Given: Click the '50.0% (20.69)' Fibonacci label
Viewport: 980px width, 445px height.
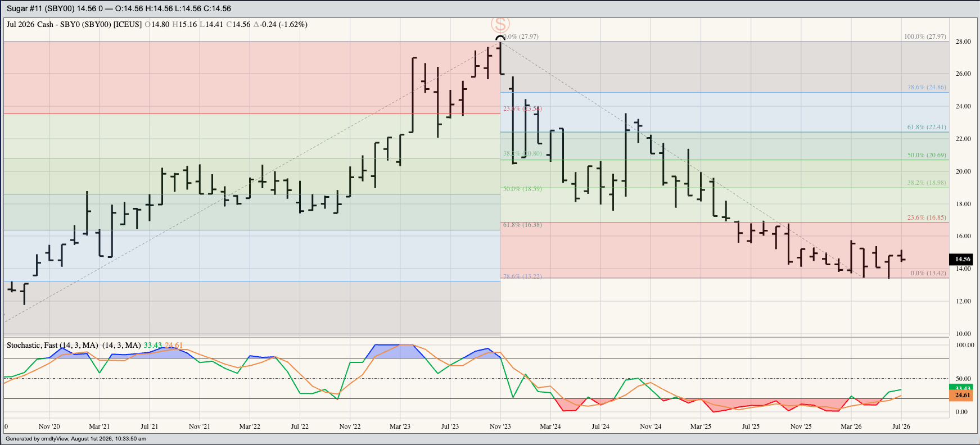Looking at the screenshot, I should tap(927, 155).
